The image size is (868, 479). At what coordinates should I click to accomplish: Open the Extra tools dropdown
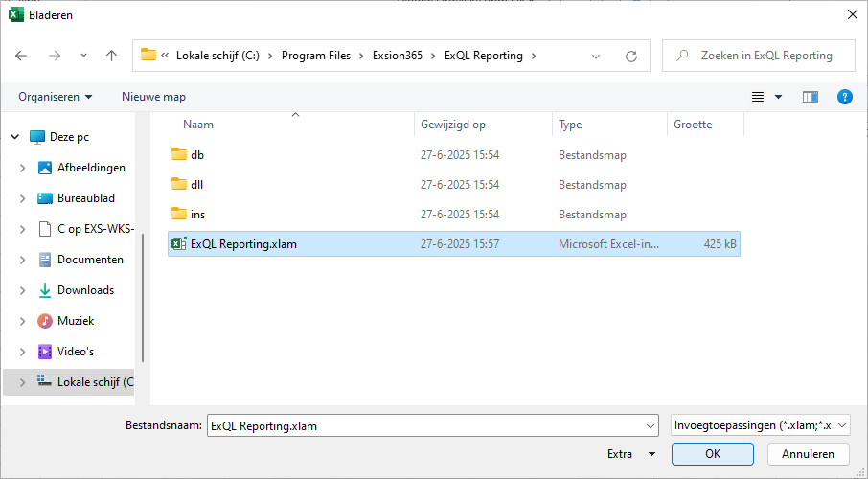[x=631, y=454]
